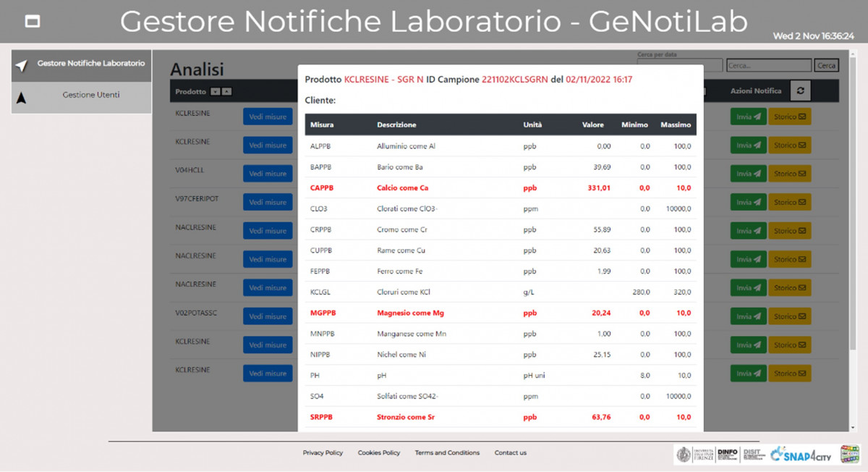
Task: Click Vedi misure for V04HCLL product
Action: [268, 174]
